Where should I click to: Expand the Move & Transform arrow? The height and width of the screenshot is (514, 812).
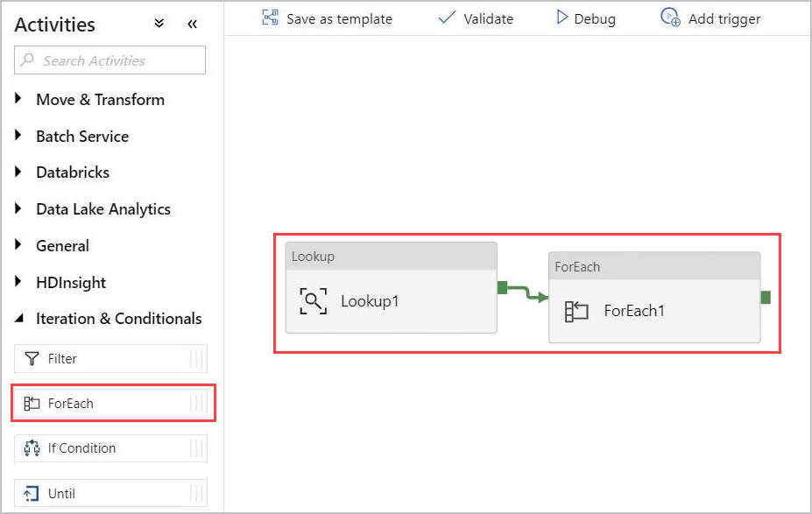18,98
